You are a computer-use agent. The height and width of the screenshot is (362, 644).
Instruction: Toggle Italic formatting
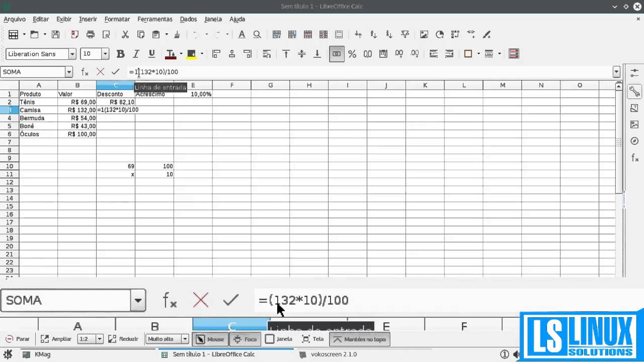click(136, 54)
